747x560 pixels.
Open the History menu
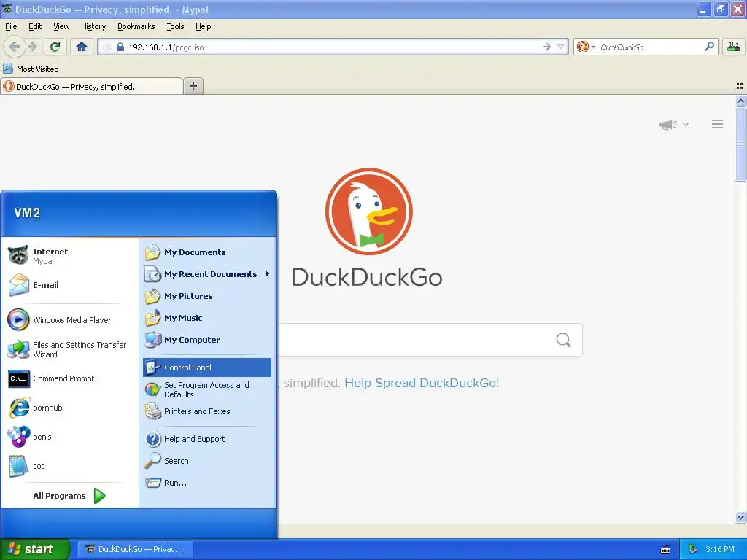(x=93, y=26)
